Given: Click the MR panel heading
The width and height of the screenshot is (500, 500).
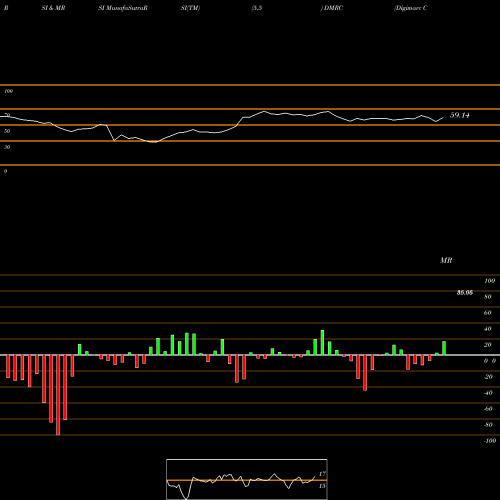Looking at the screenshot, I should [446, 260].
